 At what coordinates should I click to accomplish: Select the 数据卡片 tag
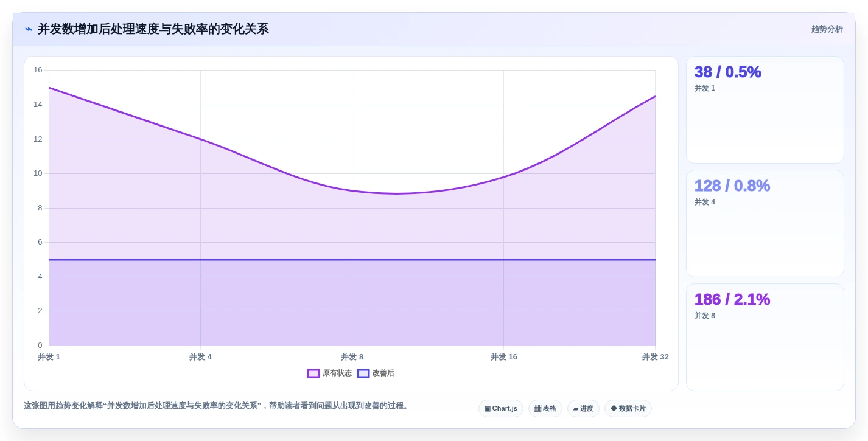[628, 409]
